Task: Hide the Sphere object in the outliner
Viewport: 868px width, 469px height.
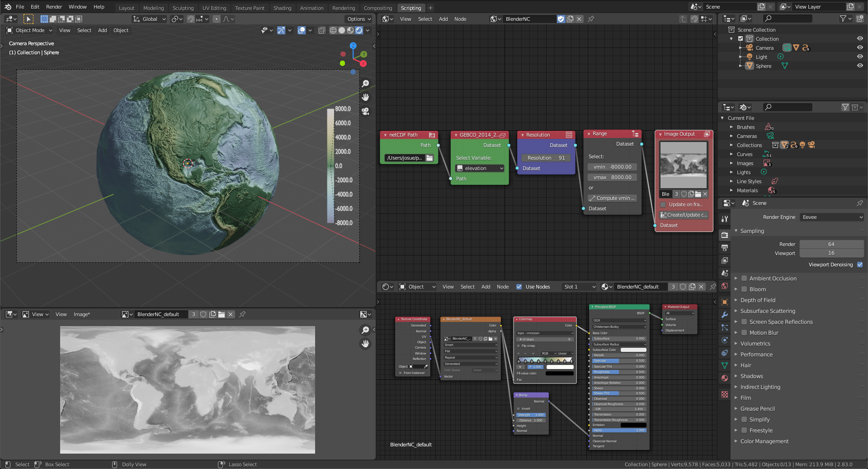Action: tap(860, 66)
